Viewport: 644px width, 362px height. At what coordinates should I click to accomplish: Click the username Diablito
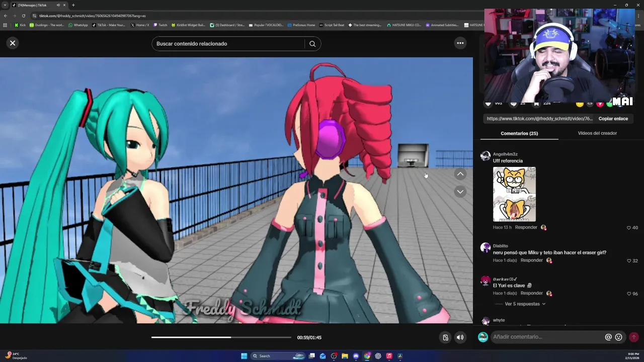coord(500,246)
